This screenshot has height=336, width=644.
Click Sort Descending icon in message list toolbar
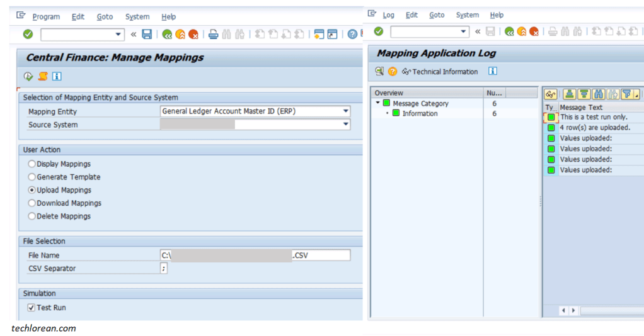584,95
